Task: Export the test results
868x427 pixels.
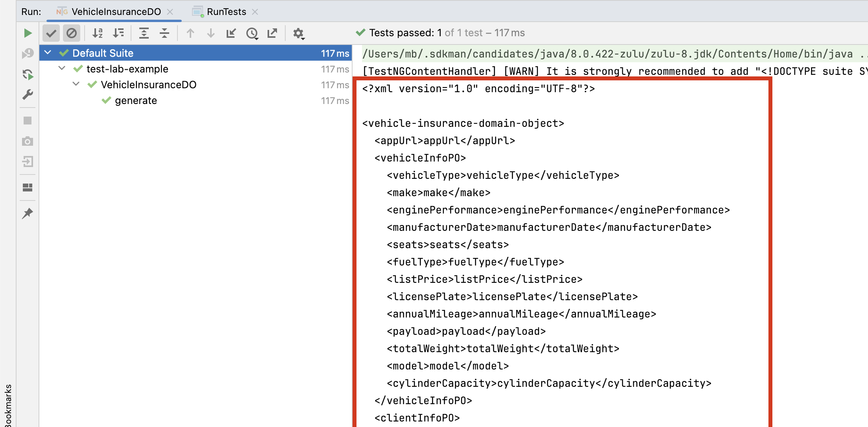Action: point(272,33)
